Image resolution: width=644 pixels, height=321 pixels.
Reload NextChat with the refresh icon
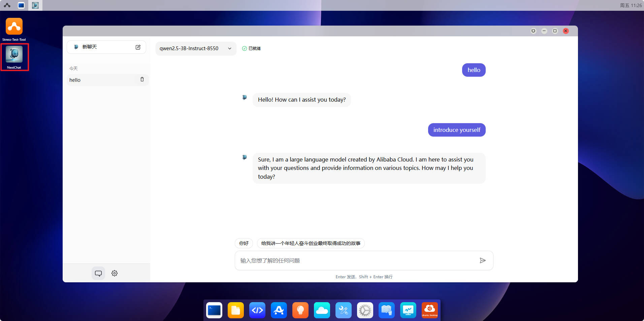coord(533,31)
